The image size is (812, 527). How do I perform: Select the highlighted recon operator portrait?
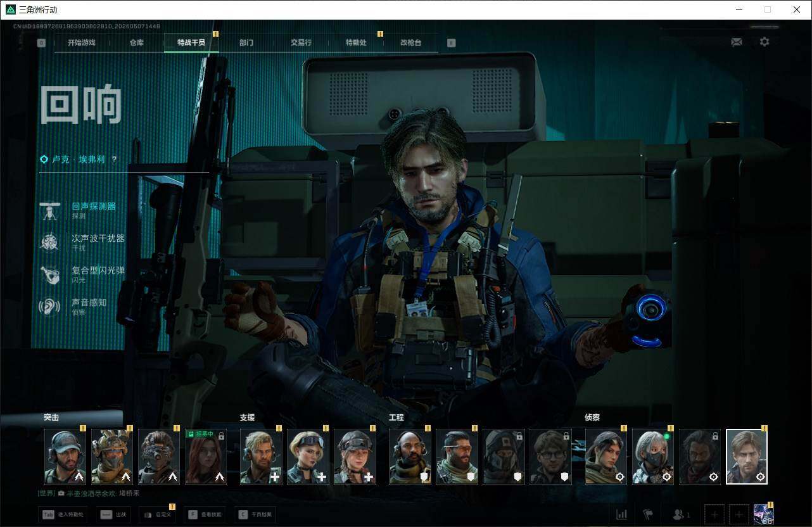tap(747, 457)
